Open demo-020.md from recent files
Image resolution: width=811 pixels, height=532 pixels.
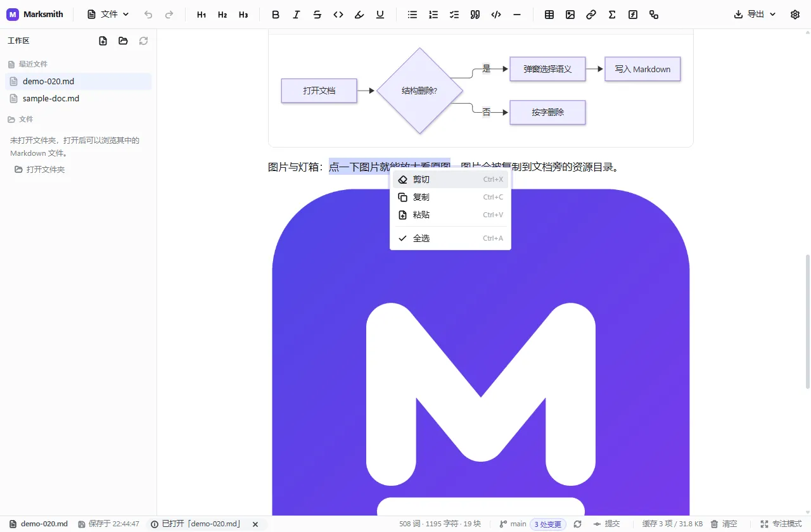tap(79, 82)
